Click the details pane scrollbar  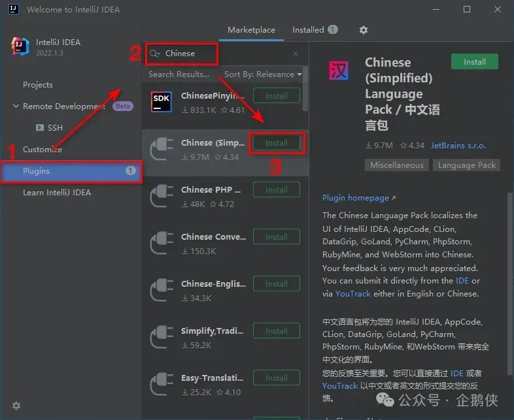click(510, 283)
